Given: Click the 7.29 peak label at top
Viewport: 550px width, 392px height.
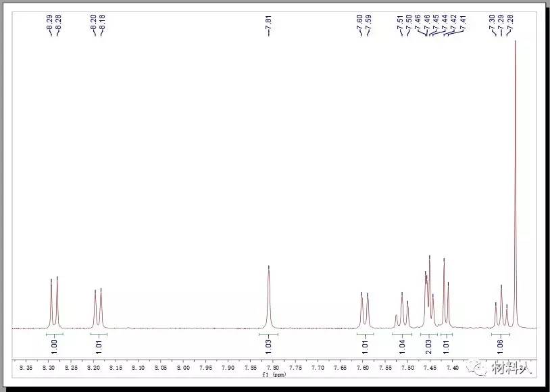Looking at the screenshot, I should (x=501, y=23).
